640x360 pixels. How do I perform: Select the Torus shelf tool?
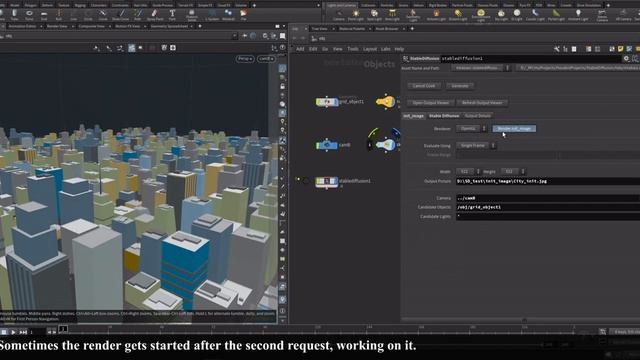coord(29,15)
